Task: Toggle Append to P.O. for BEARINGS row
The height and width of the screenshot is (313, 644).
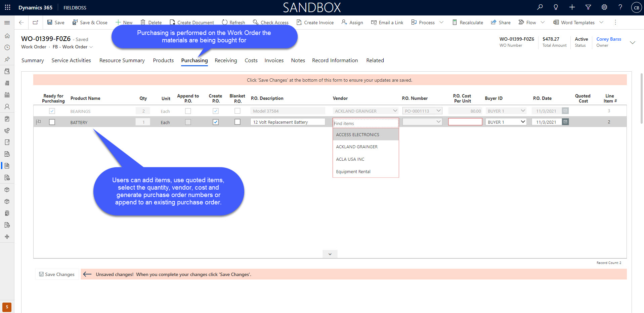Action: click(x=188, y=111)
